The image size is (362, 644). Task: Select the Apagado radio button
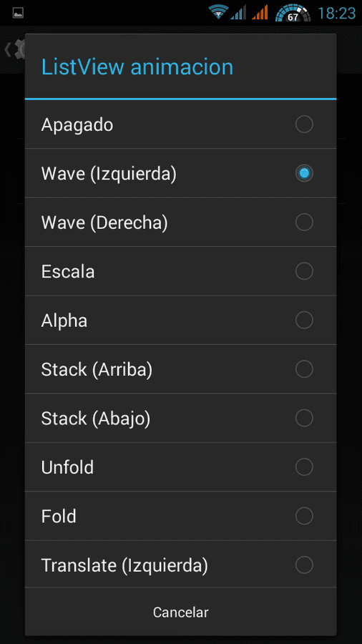304,124
